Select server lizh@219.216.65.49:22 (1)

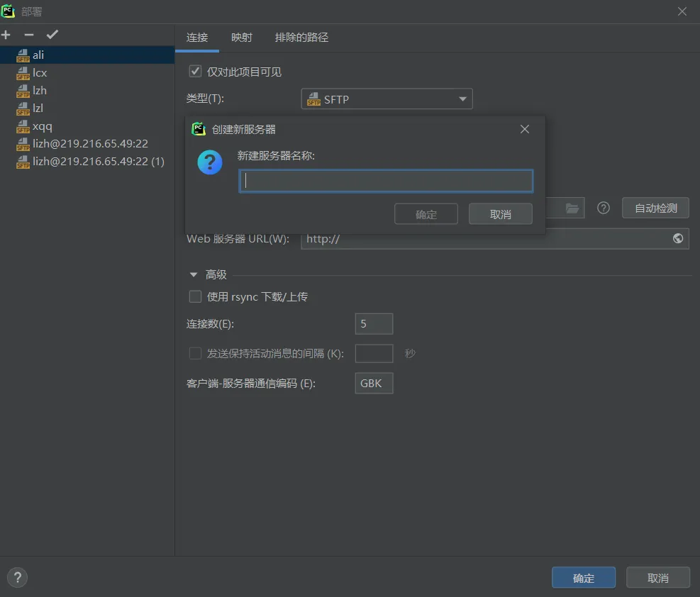tap(87, 162)
